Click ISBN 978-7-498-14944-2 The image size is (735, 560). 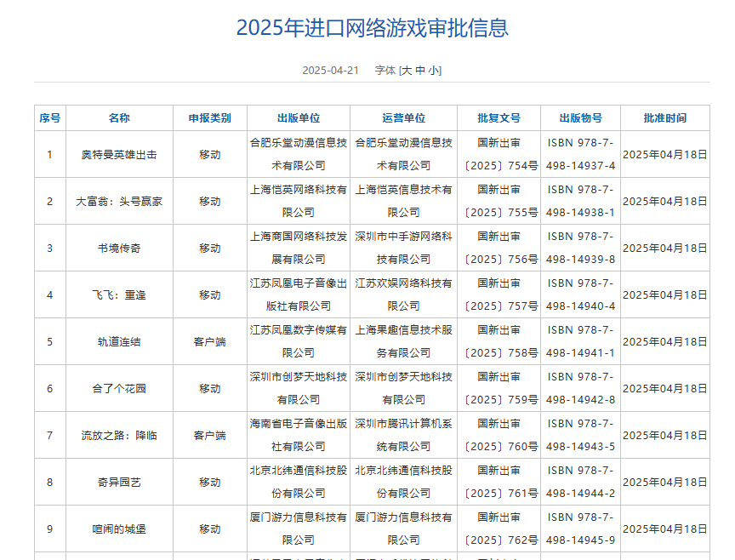[x=581, y=483]
